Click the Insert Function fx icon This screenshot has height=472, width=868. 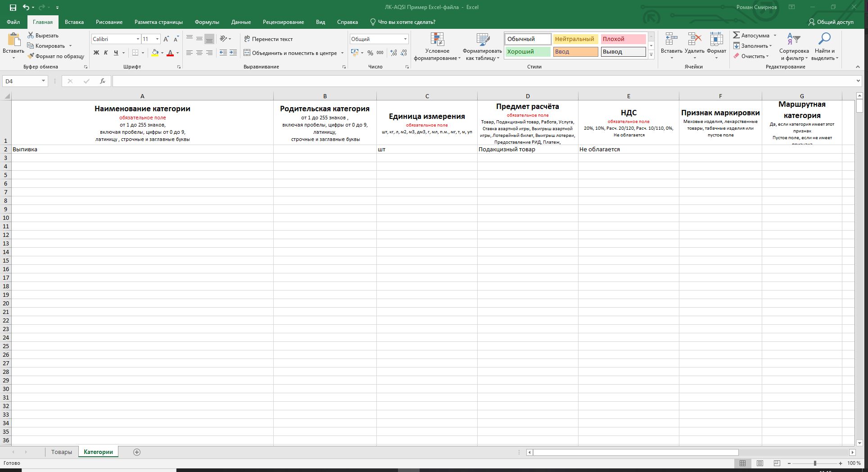[x=103, y=81]
